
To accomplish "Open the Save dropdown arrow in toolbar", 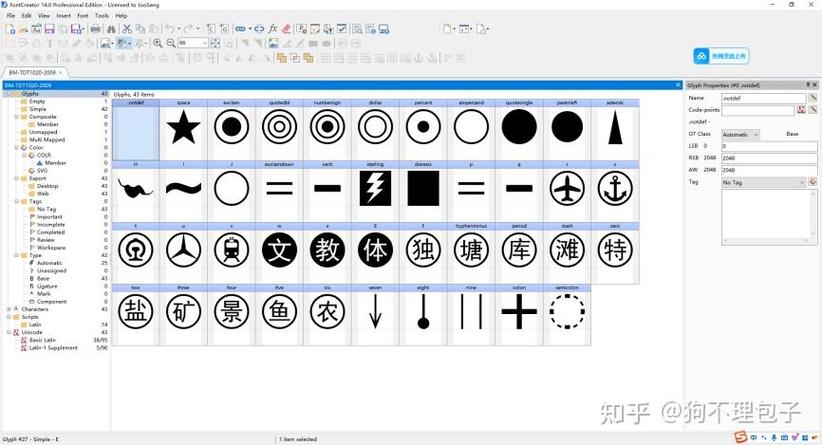I will 83,29.
